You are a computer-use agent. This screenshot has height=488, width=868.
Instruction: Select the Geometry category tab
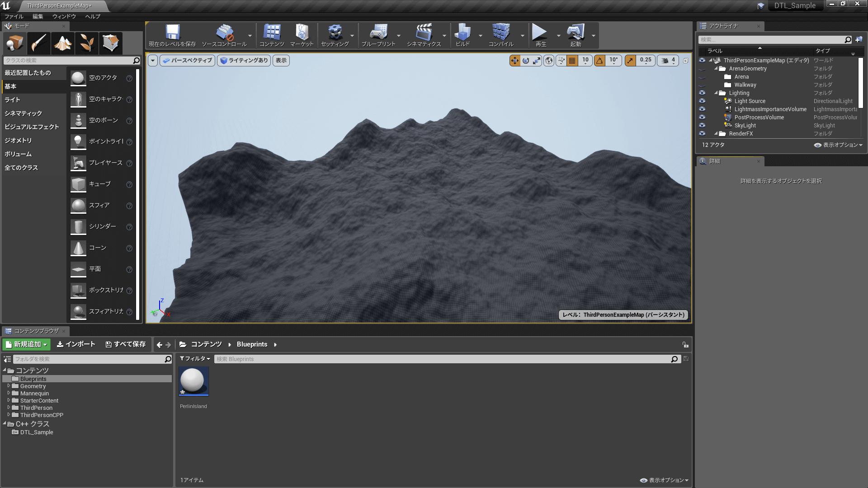(18, 141)
